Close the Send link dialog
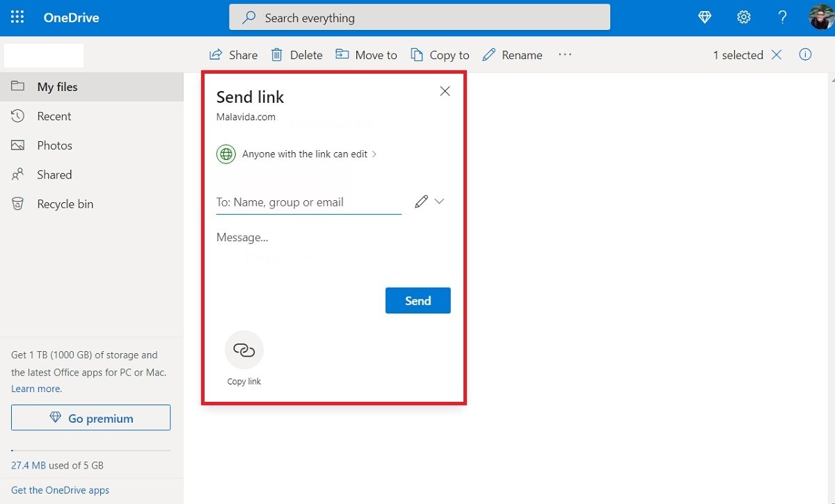The height and width of the screenshot is (504, 835). (445, 91)
